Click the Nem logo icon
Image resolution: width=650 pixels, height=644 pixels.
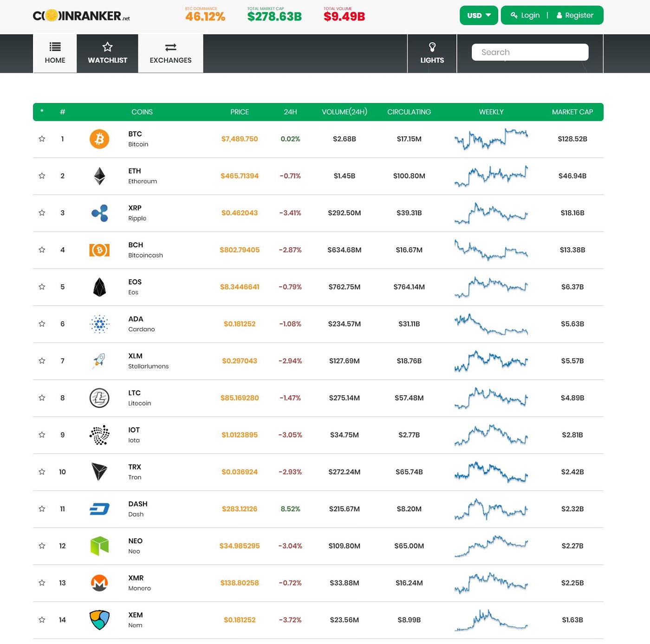99,620
